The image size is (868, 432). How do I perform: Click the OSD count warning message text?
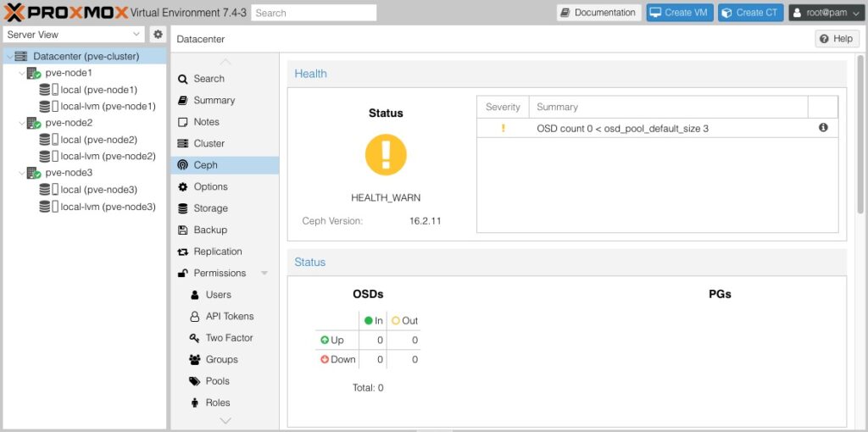coord(622,128)
